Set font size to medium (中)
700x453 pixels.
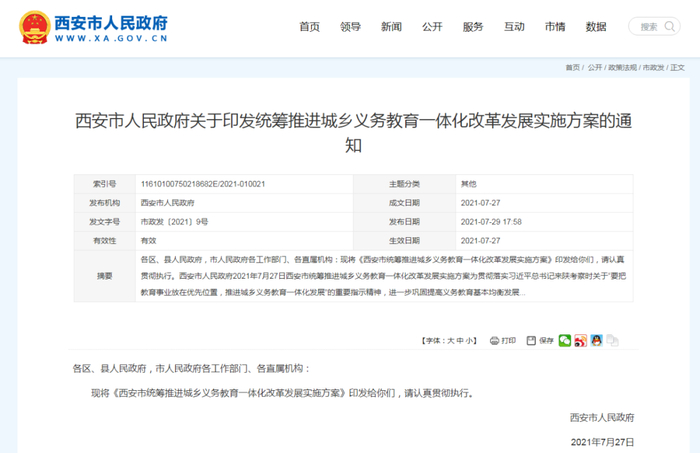pyautogui.click(x=460, y=341)
